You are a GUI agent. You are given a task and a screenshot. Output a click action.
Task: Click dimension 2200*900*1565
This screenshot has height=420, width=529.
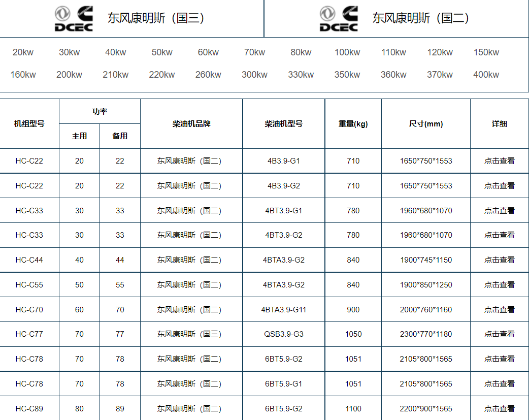[x=426, y=409]
